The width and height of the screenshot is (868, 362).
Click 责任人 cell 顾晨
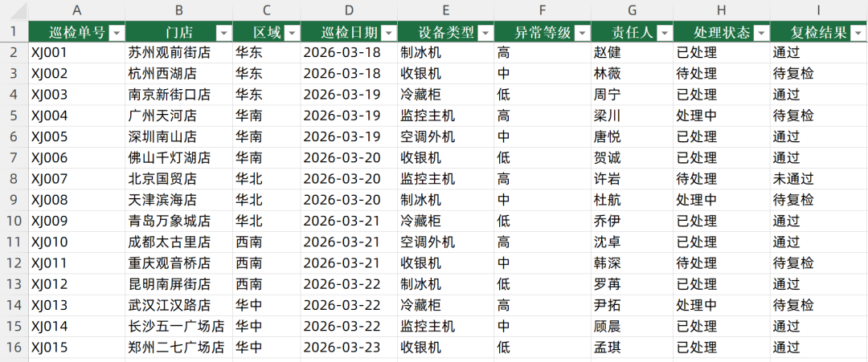pyautogui.click(x=633, y=326)
